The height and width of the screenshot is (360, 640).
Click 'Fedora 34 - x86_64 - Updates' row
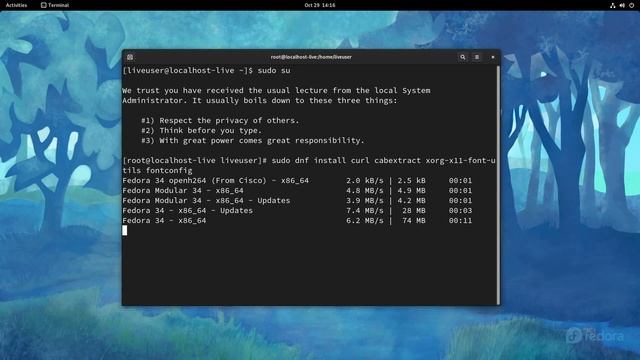297,211
